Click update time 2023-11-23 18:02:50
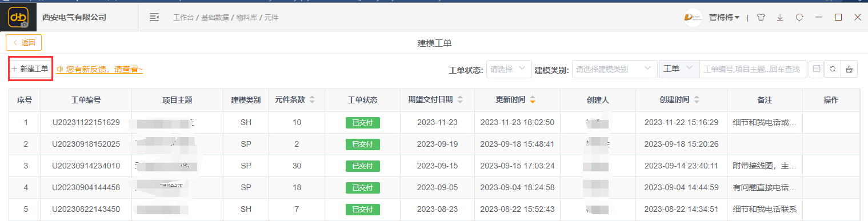This screenshot has width=868, height=221. [x=517, y=122]
